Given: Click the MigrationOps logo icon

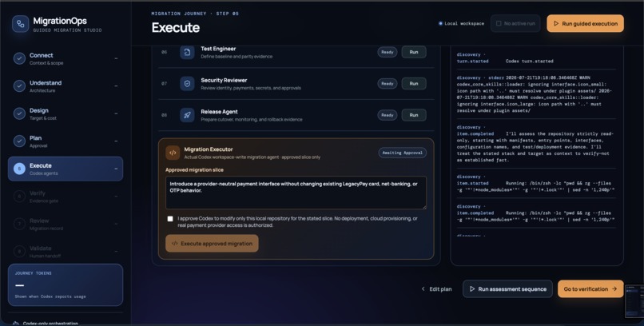Looking at the screenshot, I should 21,24.
